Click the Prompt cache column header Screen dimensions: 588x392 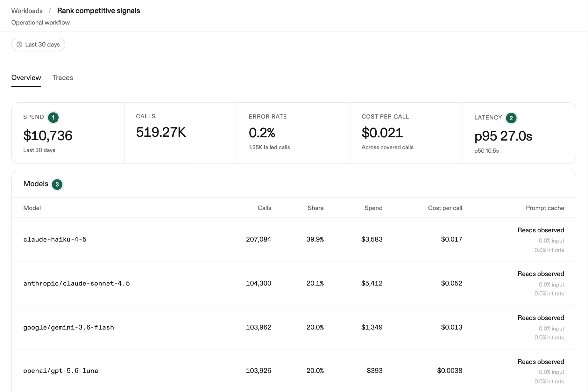[x=545, y=208]
